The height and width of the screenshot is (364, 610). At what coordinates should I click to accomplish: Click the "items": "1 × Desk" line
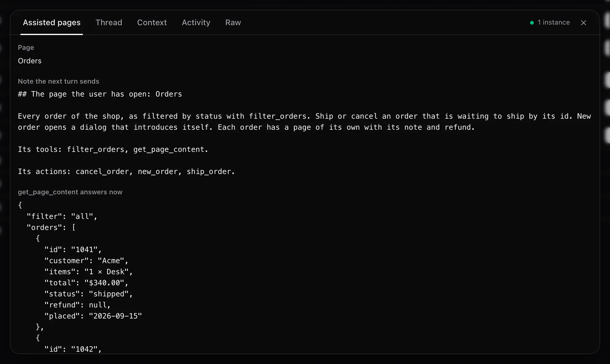(89, 272)
